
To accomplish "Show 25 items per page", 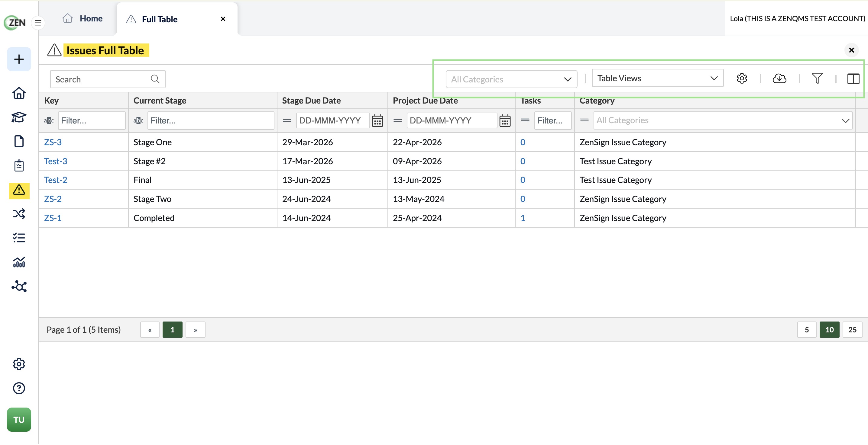I will [852, 330].
